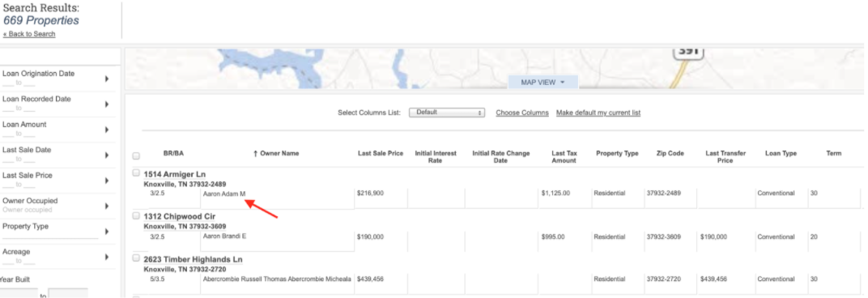This screenshot has width=868, height=298.
Task: Check the 1514 Armiger Ln property checkbox
Action: point(136,172)
